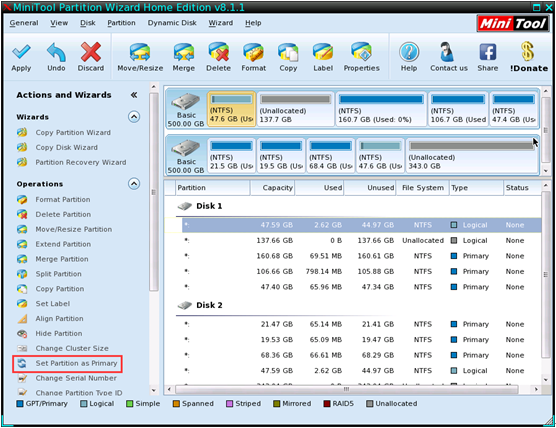556x428 pixels.
Task: Choose Format Partition operation in sidebar
Action: click(62, 199)
